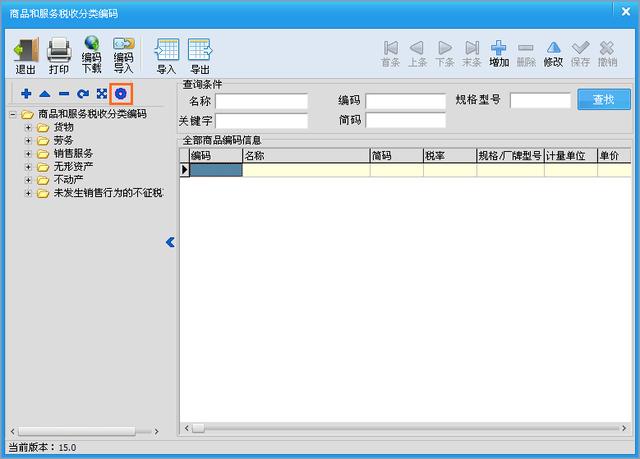Click the 查找 (Search) button
Screen dimensions: 640x459
click(x=603, y=100)
